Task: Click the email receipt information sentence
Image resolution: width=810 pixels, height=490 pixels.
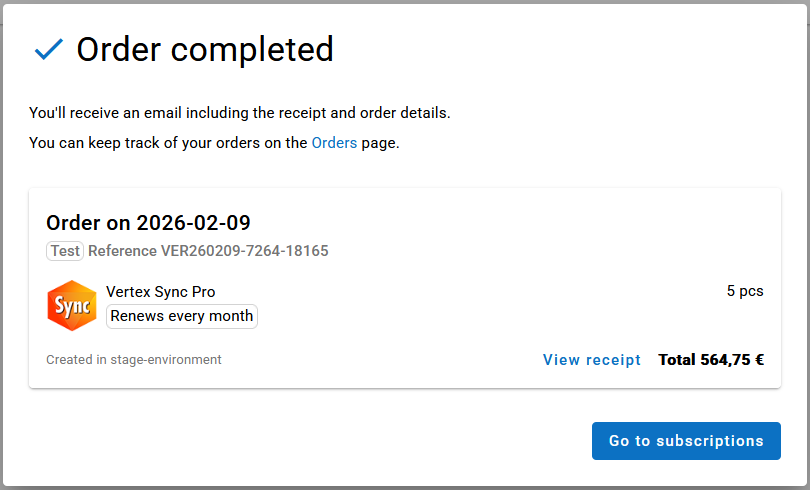Action: 240,113
